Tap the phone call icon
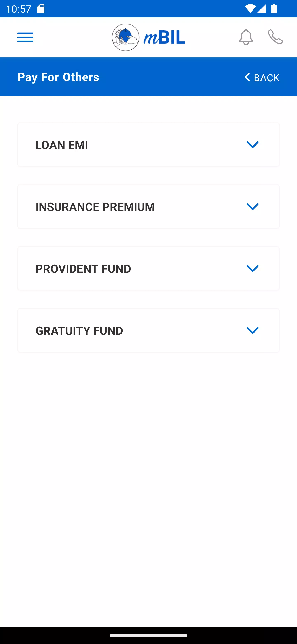Viewport: 297px width, 644px height. 275,37
